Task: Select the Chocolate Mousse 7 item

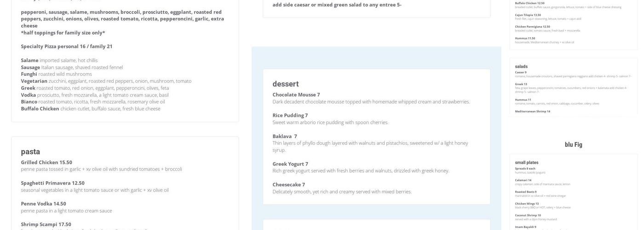Action: pos(296,95)
